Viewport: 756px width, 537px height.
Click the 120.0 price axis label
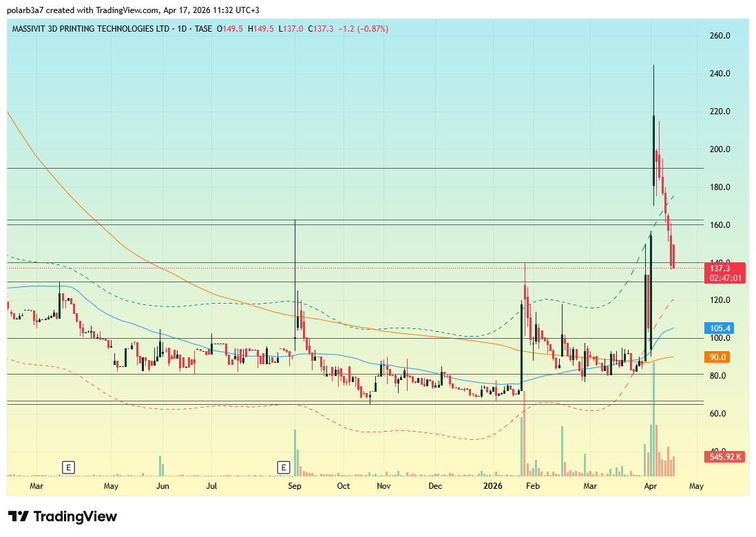[x=720, y=300]
